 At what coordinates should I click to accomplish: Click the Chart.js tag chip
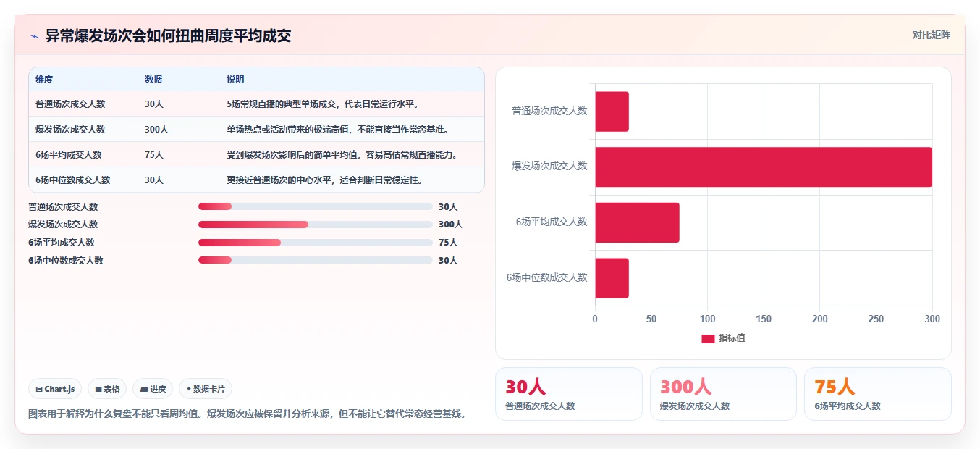(56, 389)
